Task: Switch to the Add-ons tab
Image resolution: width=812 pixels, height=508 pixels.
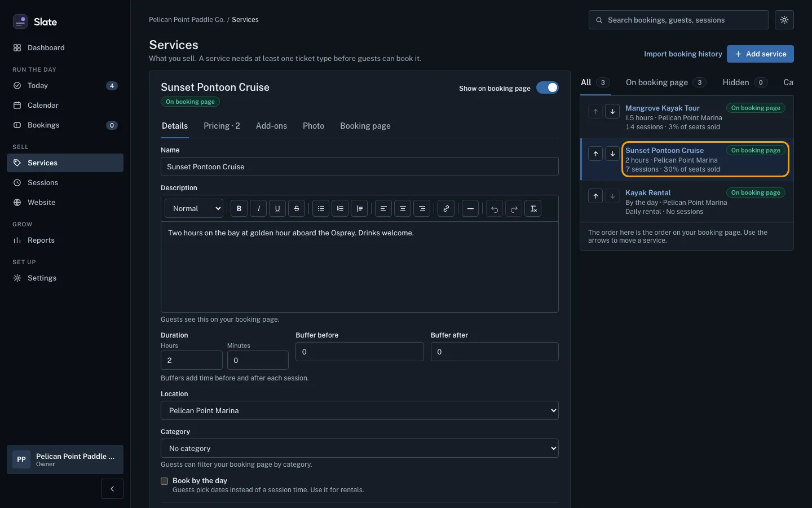Action: pos(271,126)
